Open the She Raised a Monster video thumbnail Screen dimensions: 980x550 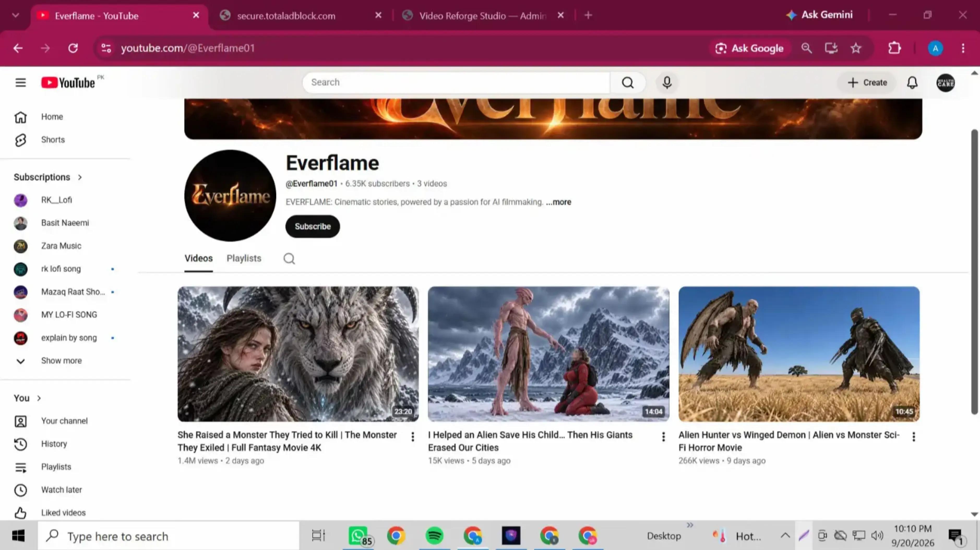(298, 354)
